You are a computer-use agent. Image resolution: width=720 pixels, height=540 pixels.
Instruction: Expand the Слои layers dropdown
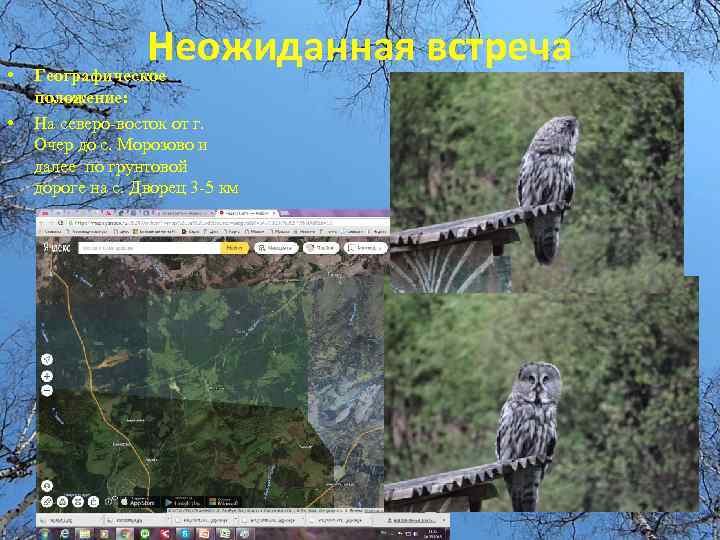point(366,248)
